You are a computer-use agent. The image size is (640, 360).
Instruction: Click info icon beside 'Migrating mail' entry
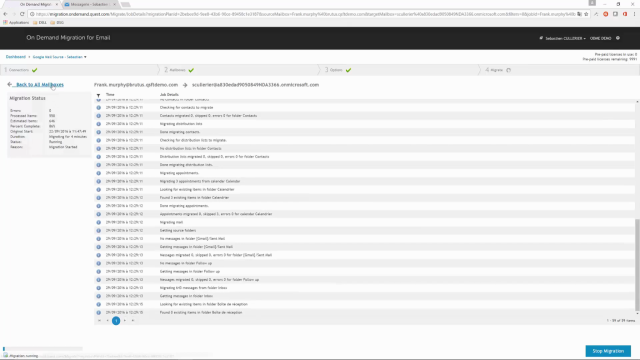click(x=98, y=222)
